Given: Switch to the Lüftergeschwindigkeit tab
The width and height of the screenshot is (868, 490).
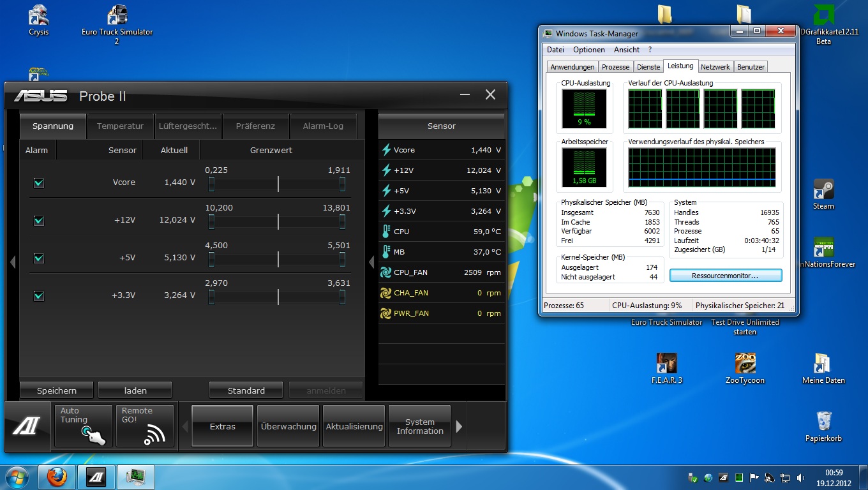Looking at the screenshot, I should [188, 126].
